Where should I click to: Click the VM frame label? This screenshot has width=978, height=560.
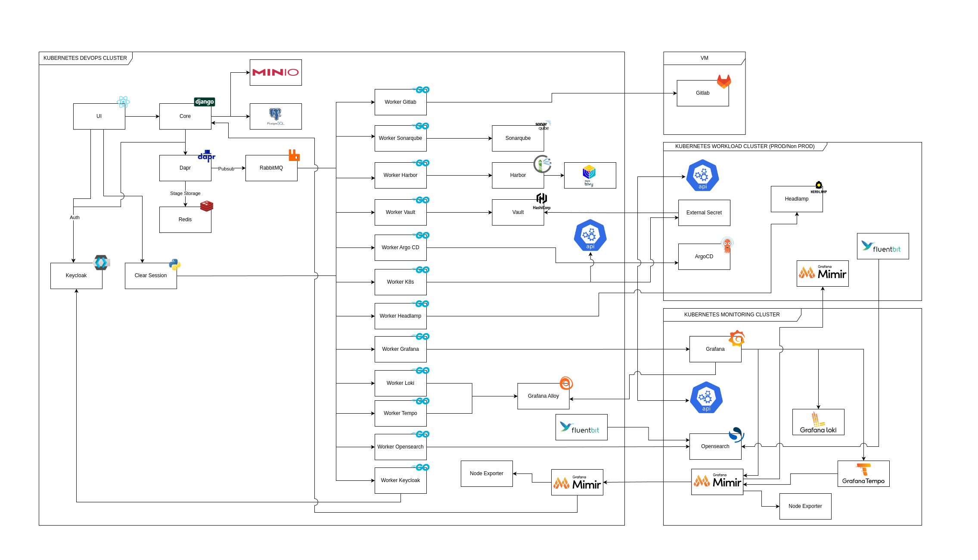tap(705, 58)
